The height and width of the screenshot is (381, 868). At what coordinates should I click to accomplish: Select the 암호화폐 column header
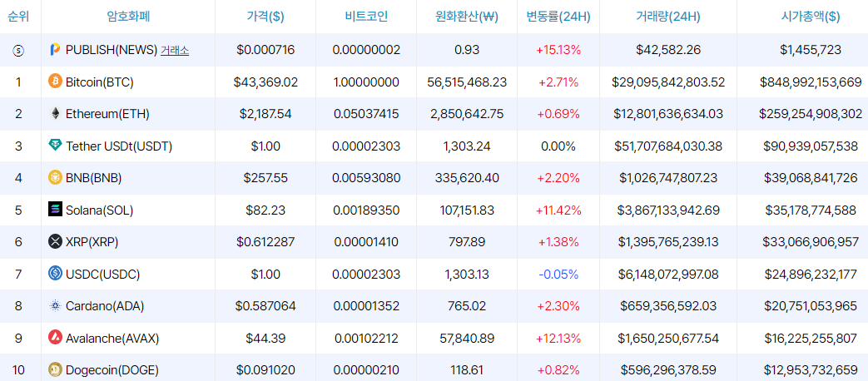tap(128, 16)
